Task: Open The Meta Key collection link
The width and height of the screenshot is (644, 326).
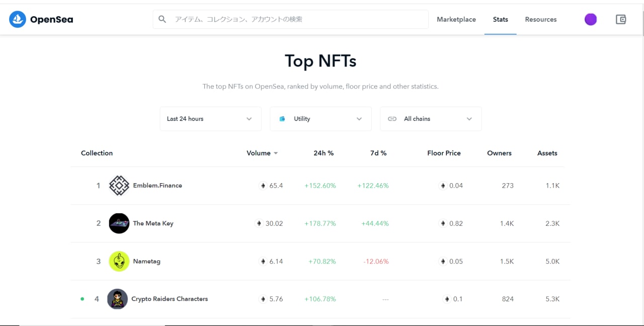Action: (153, 223)
